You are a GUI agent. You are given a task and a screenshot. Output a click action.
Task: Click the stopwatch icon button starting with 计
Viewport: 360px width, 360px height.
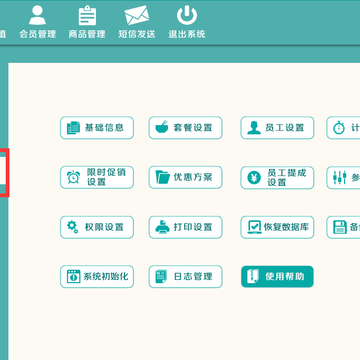[x=343, y=128]
